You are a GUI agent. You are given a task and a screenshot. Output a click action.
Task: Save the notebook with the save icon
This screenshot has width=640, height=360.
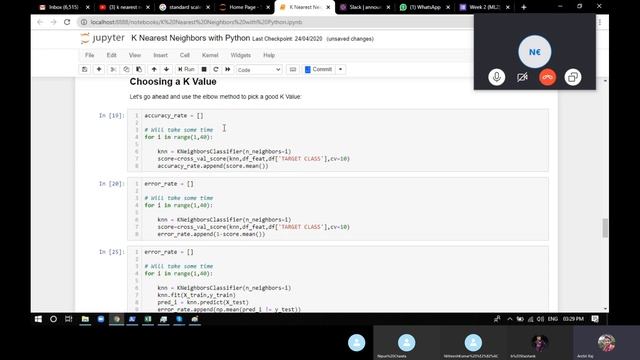pos(84,69)
